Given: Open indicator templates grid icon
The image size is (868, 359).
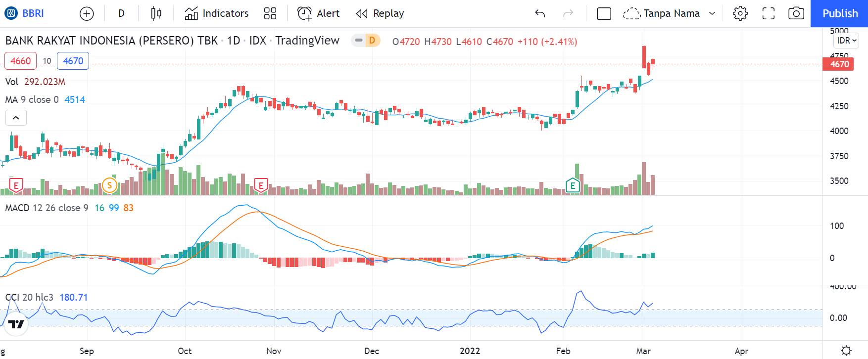Looking at the screenshot, I should pyautogui.click(x=270, y=13).
